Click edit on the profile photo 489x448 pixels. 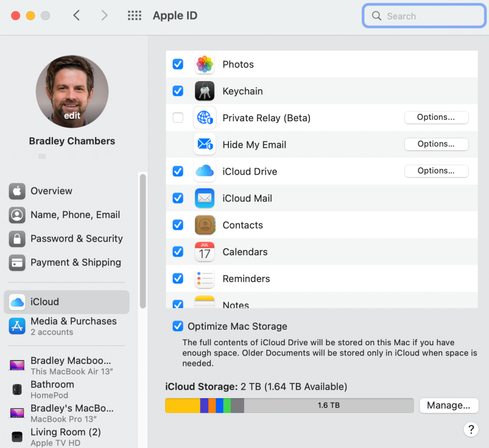[x=72, y=116]
